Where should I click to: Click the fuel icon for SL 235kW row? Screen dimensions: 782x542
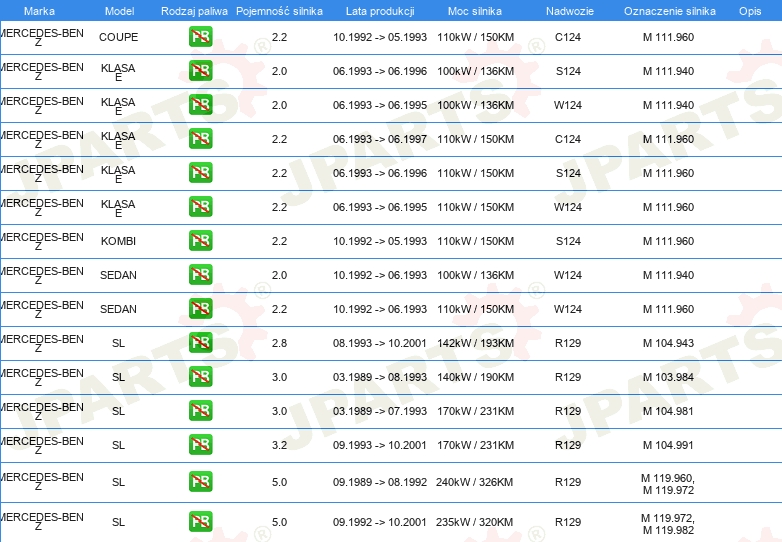tap(200, 522)
